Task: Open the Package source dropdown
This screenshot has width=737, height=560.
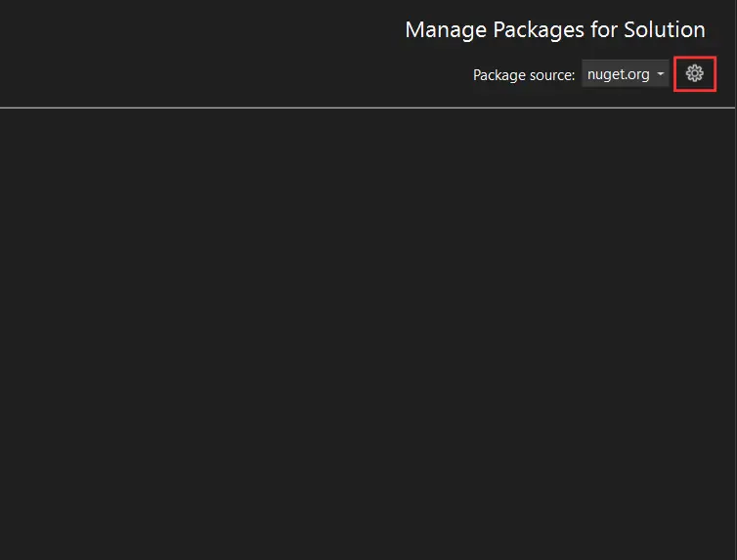Action: [626, 74]
